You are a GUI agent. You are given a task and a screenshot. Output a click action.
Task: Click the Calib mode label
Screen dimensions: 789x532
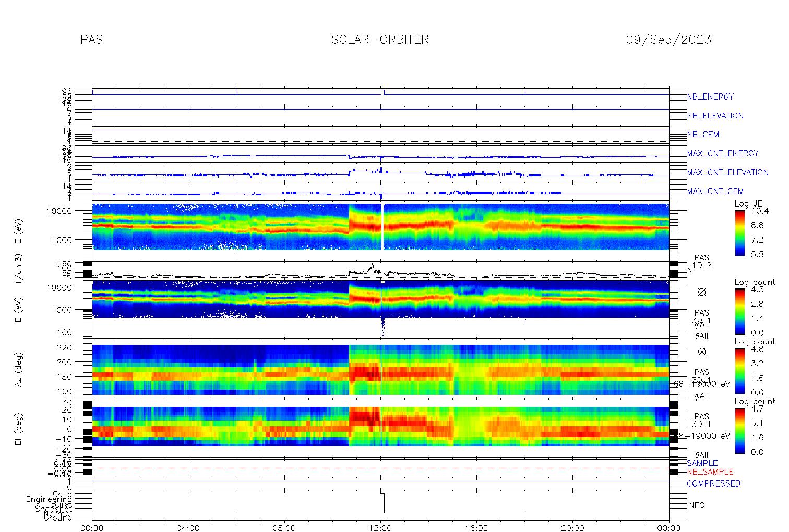point(62,494)
